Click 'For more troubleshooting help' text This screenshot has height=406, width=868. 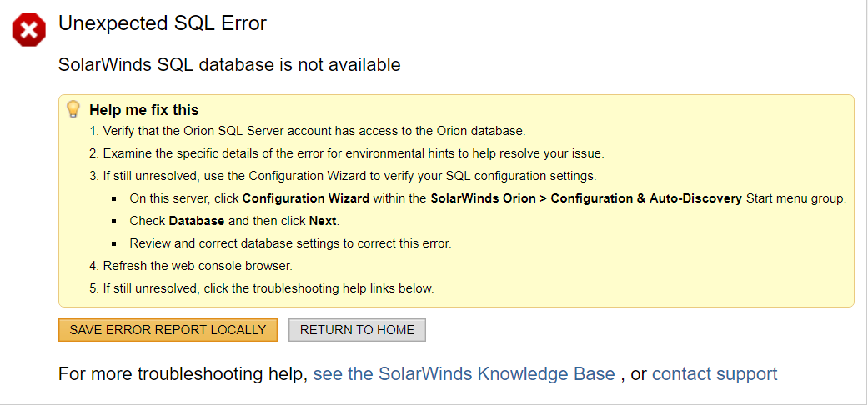[183, 374]
